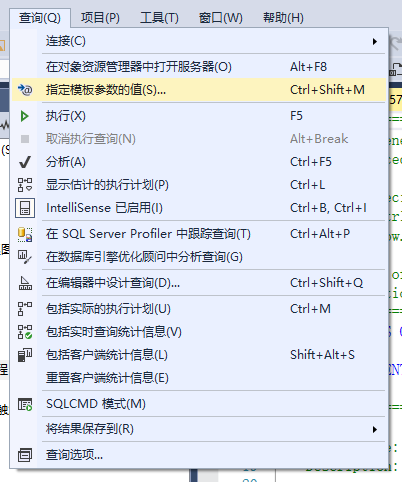This screenshot has height=482, width=402.
Task: Click the Ctrl+Shift+Q shortcut text
Action: coord(327,283)
